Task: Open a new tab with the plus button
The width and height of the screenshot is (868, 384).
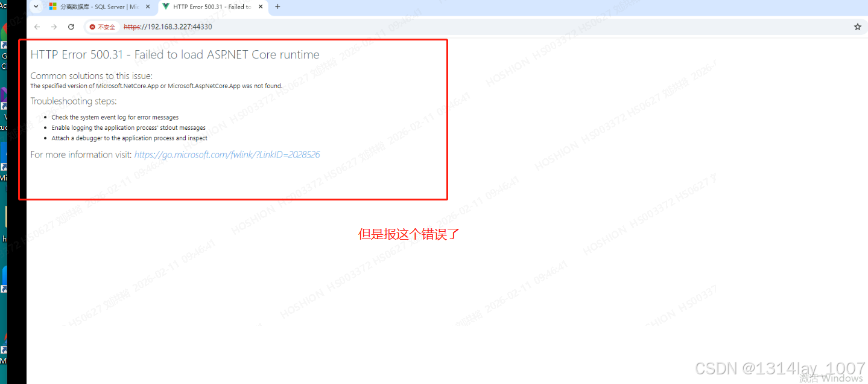Action: (277, 7)
